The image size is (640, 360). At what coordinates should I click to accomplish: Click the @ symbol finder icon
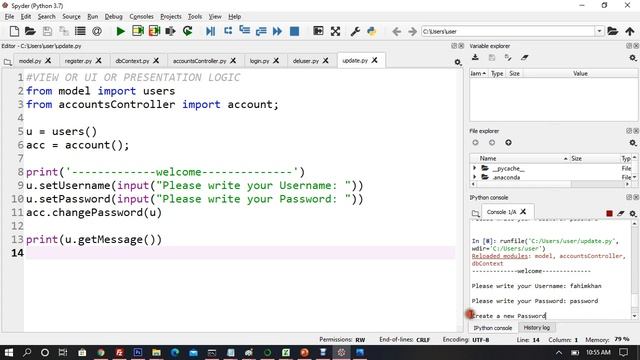[x=97, y=31]
